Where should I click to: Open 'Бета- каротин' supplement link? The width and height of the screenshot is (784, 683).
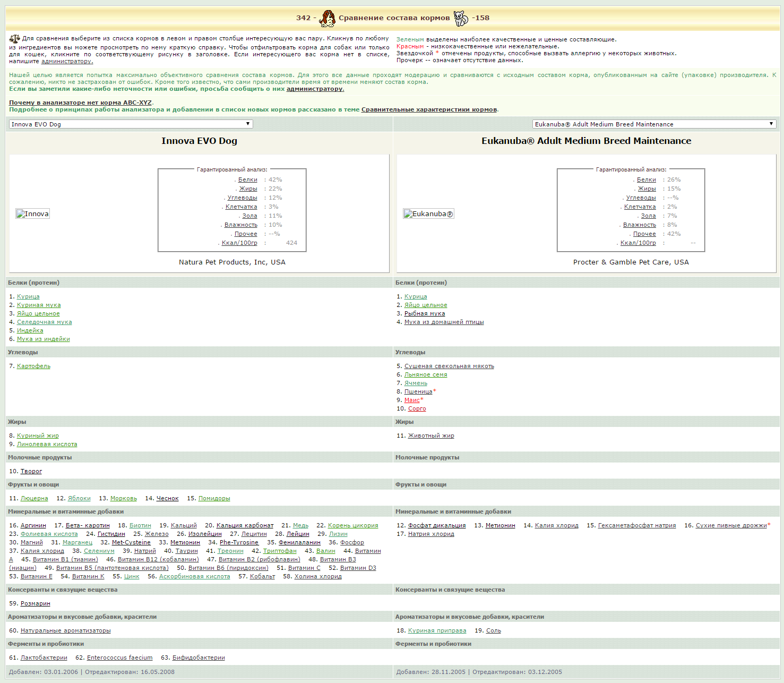click(x=88, y=526)
